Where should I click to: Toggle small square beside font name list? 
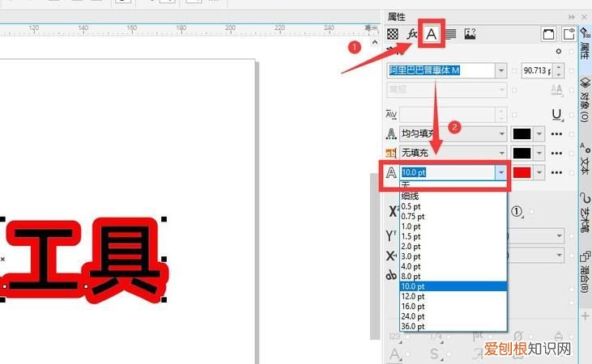tap(514, 70)
